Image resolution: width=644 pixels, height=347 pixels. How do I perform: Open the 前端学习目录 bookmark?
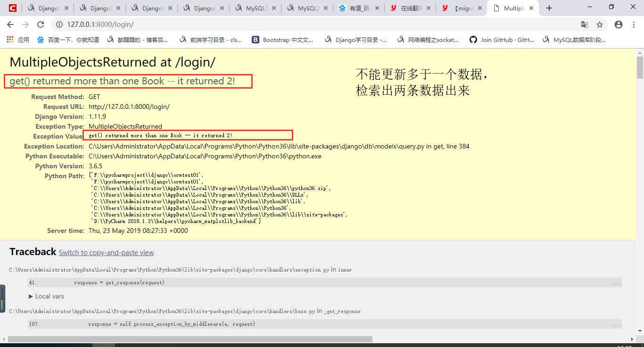click(211, 40)
